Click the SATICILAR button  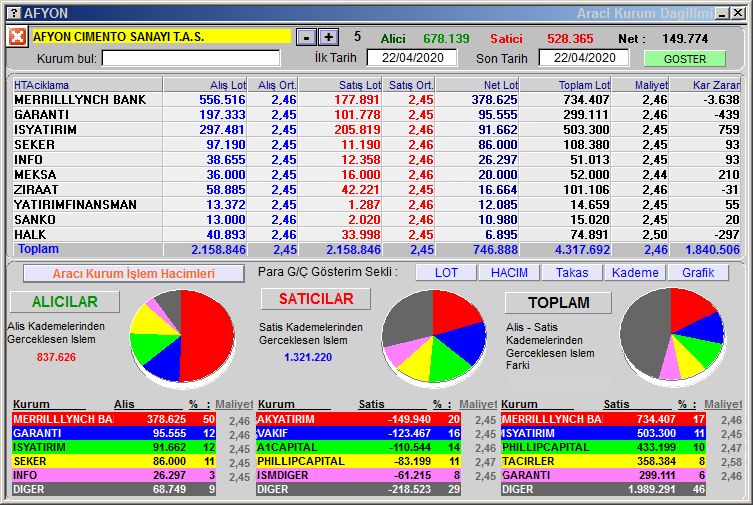[x=316, y=299]
